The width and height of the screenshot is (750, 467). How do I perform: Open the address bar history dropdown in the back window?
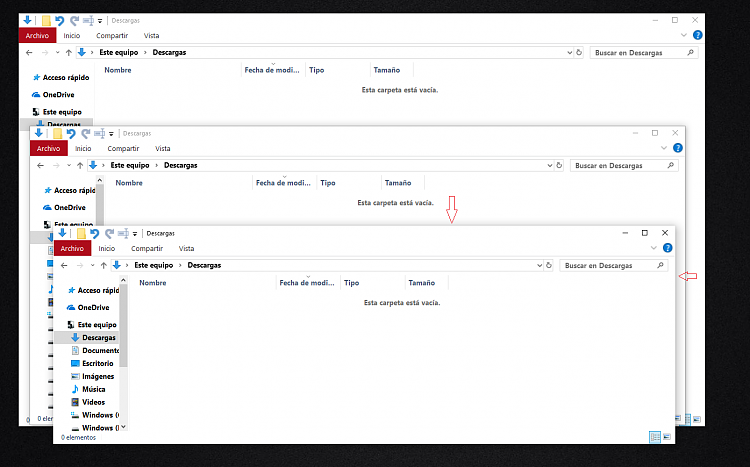570,52
